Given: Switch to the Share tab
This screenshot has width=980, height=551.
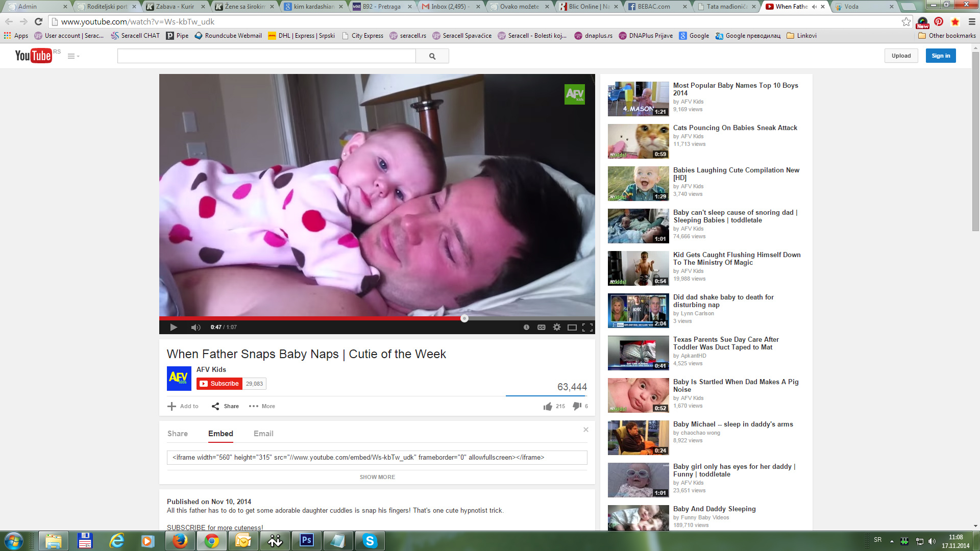Looking at the screenshot, I should point(178,434).
